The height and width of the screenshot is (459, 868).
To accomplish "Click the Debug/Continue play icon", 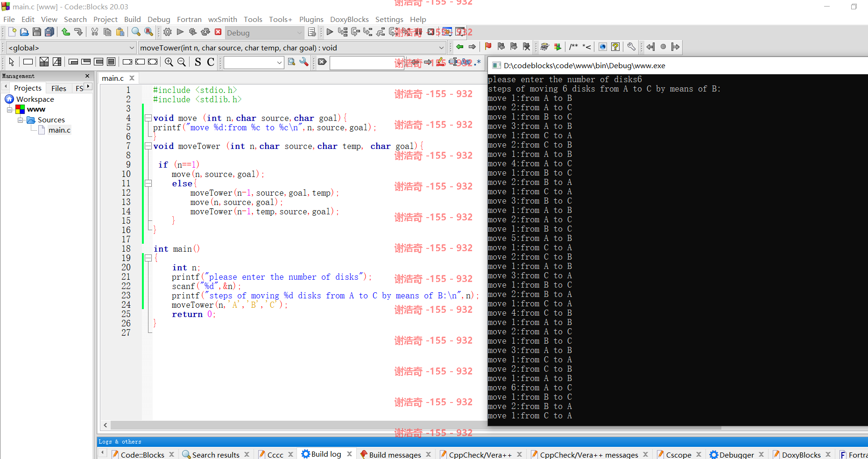I will pos(330,32).
